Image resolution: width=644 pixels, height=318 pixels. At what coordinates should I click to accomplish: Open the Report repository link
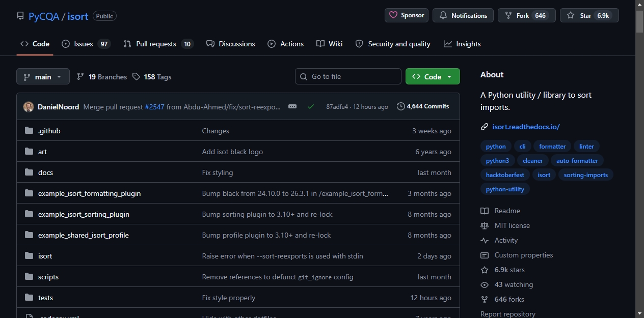click(508, 314)
